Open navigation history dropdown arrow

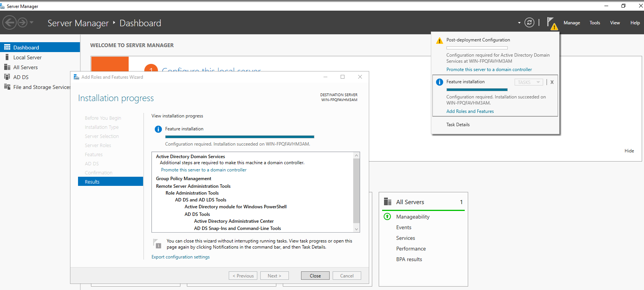tap(32, 22)
